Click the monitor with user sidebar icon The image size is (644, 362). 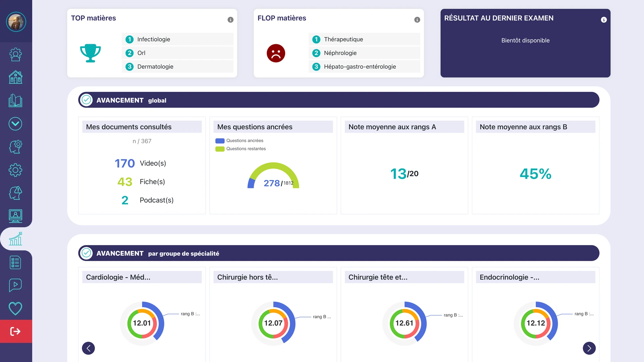15,216
